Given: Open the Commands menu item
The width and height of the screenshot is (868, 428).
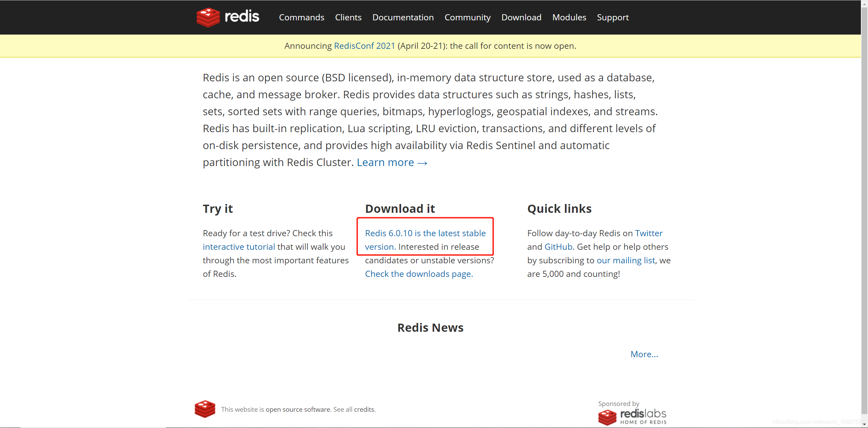Looking at the screenshot, I should tap(301, 17).
